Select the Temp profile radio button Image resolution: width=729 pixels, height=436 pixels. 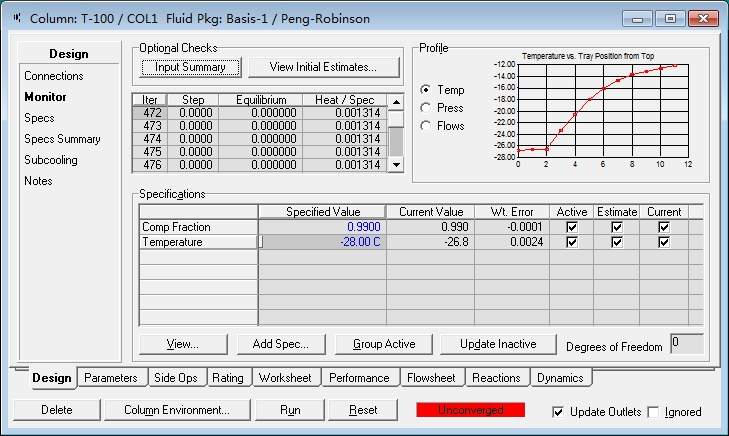(x=426, y=90)
